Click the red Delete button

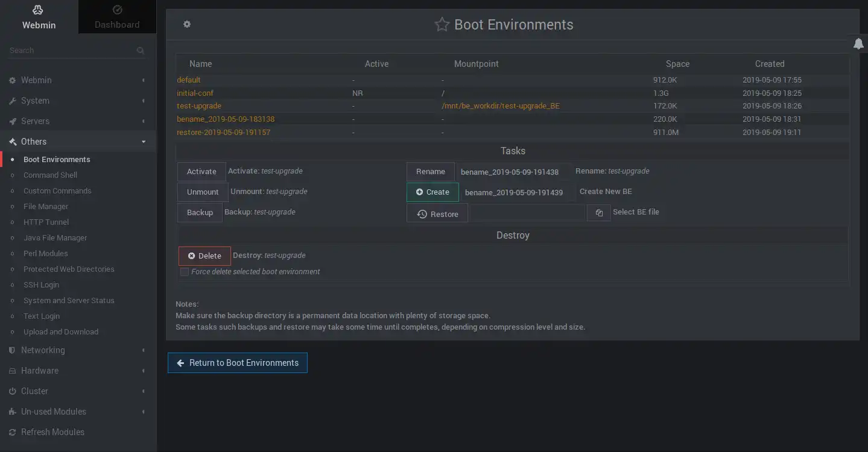pyautogui.click(x=204, y=256)
